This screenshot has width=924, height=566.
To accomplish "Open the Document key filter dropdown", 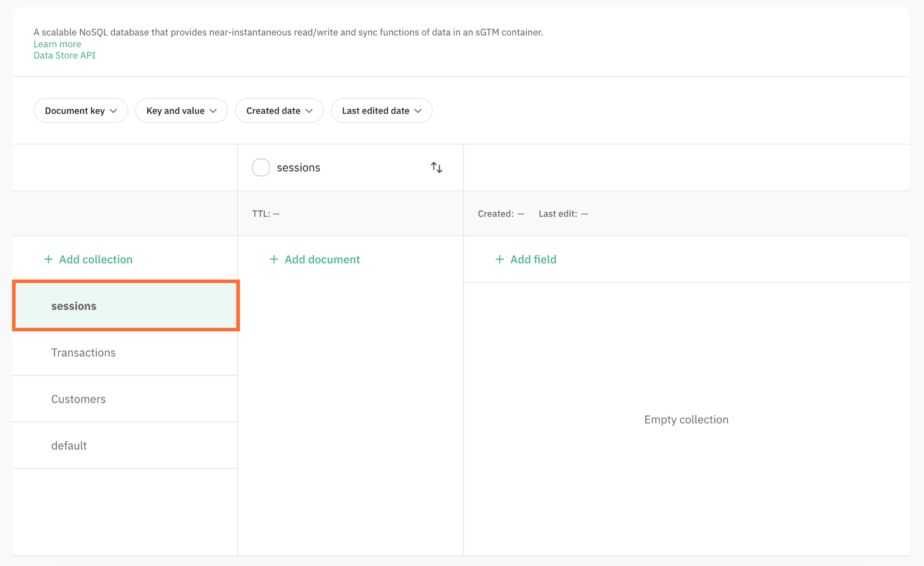I will click(x=81, y=110).
